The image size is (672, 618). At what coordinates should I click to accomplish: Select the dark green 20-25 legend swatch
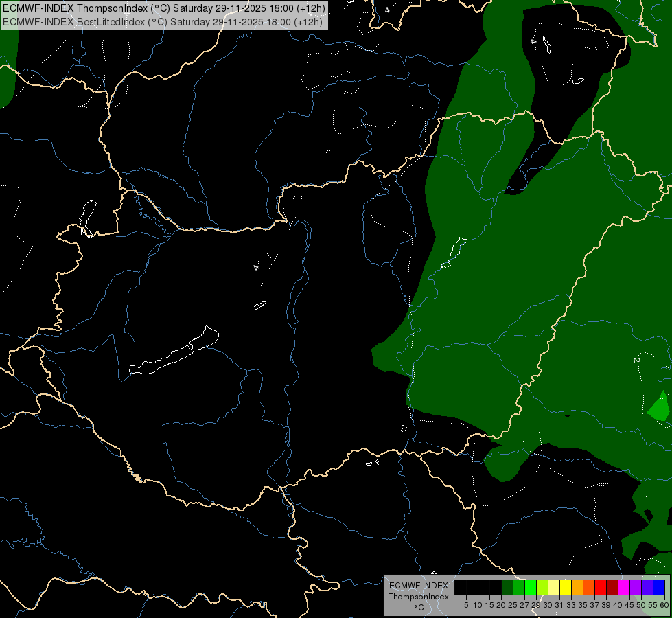tap(507, 587)
